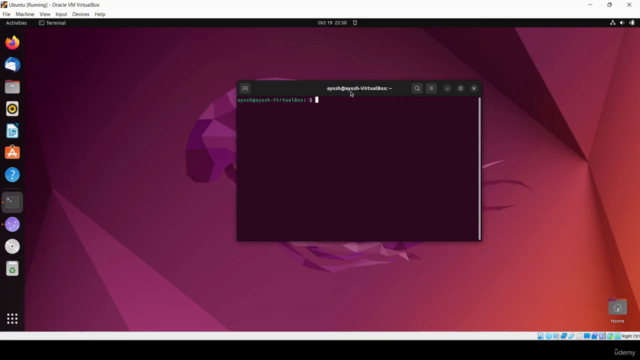Viewport: 640px width, 360px height.
Task: Click the terminal title ayush@ayush-VirtualBox
Action: point(359,88)
